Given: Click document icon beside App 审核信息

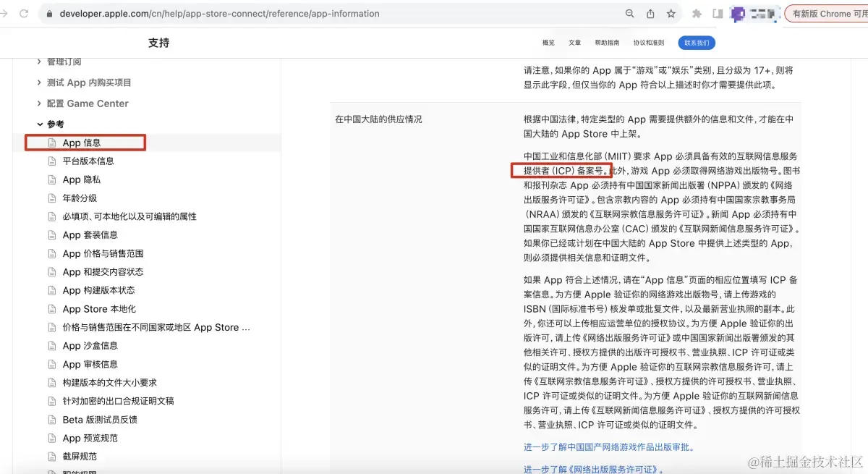Looking at the screenshot, I should click(x=51, y=364).
